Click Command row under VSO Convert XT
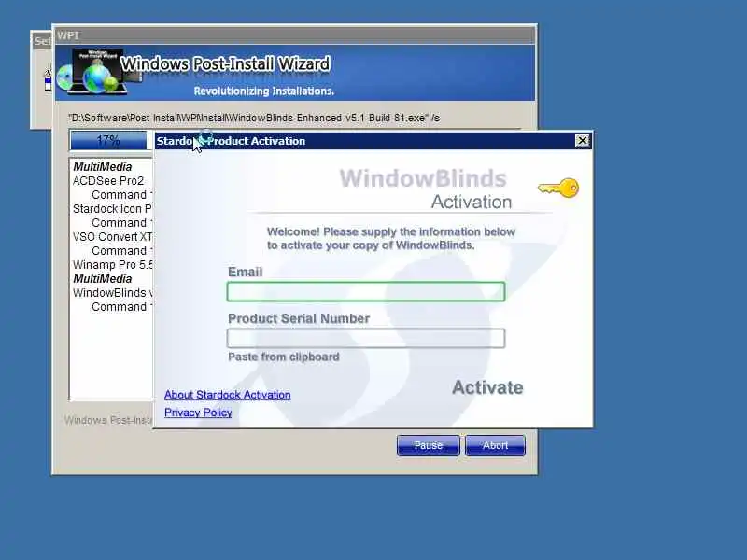Image resolution: width=747 pixels, height=560 pixels. pyautogui.click(x=121, y=251)
